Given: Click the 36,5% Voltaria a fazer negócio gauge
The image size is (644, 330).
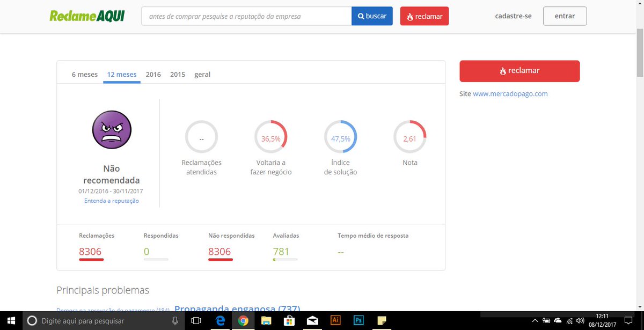Looking at the screenshot, I should point(271,137).
